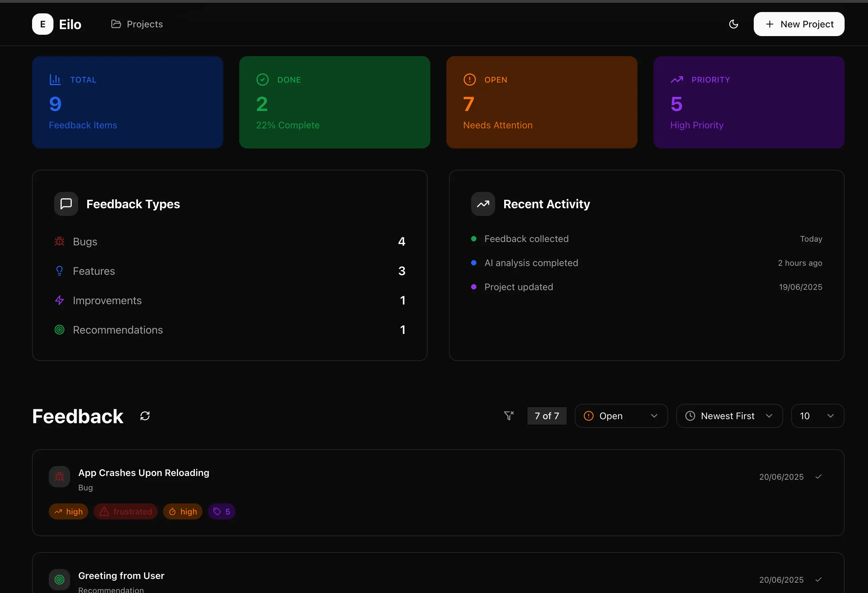Open the Total Feedback Items card
Viewport: 868px width, 593px height.
pyautogui.click(x=128, y=102)
